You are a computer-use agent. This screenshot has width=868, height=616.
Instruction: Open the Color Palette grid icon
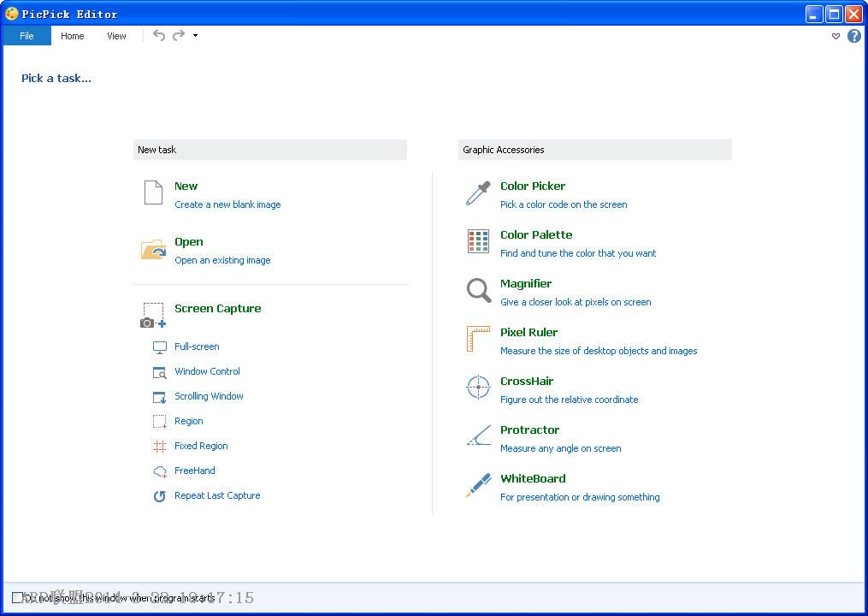click(478, 242)
